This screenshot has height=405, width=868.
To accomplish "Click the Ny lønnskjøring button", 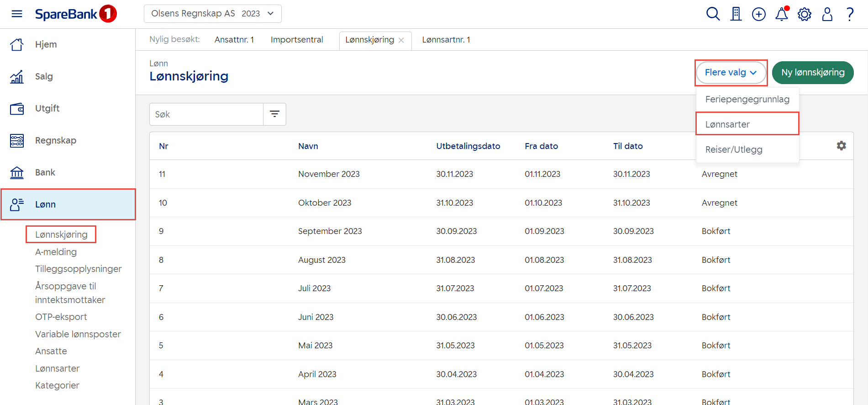I will 812,73.
